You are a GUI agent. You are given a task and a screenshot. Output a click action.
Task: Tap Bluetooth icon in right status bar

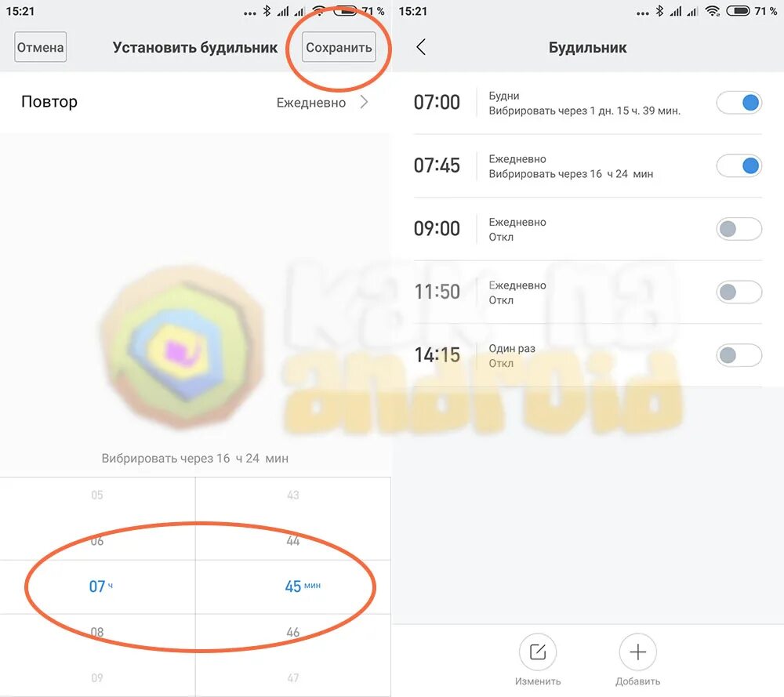coord(659,10)
